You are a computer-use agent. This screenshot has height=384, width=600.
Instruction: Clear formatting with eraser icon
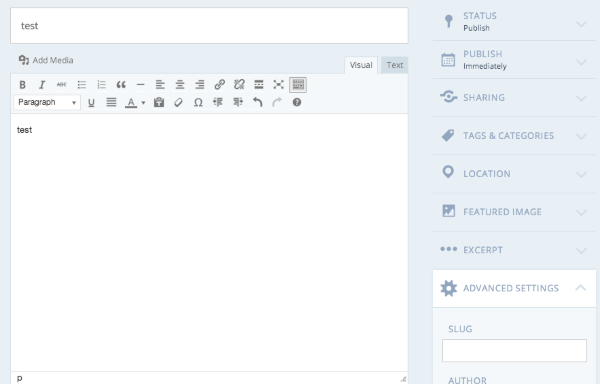[178, 103]
